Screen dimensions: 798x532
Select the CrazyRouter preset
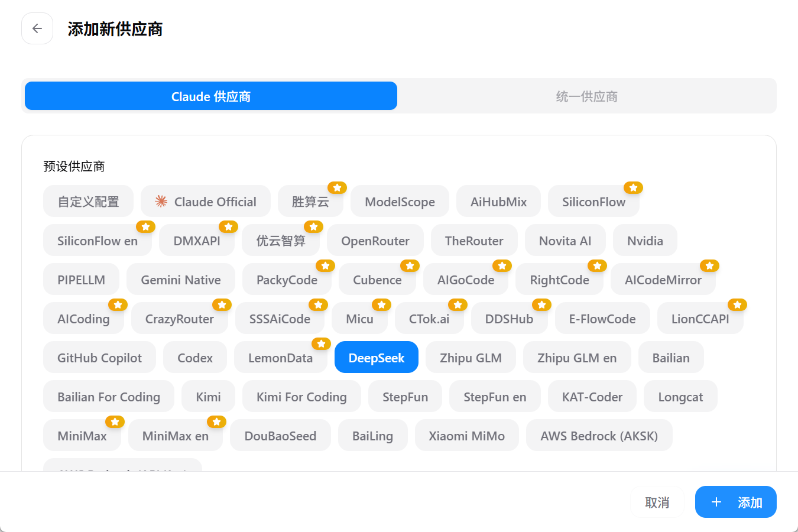[x=180, y=319]
